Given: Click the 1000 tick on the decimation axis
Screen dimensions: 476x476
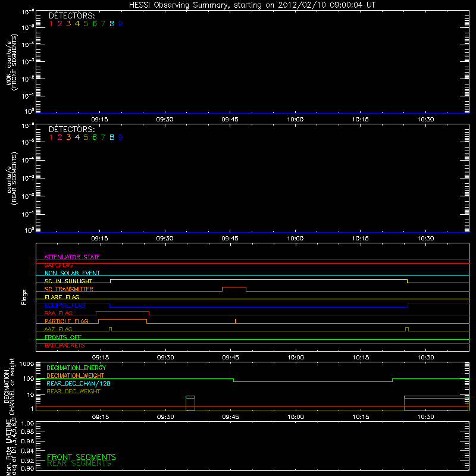Looking at the screenshot, I should (x=27, y=364).
